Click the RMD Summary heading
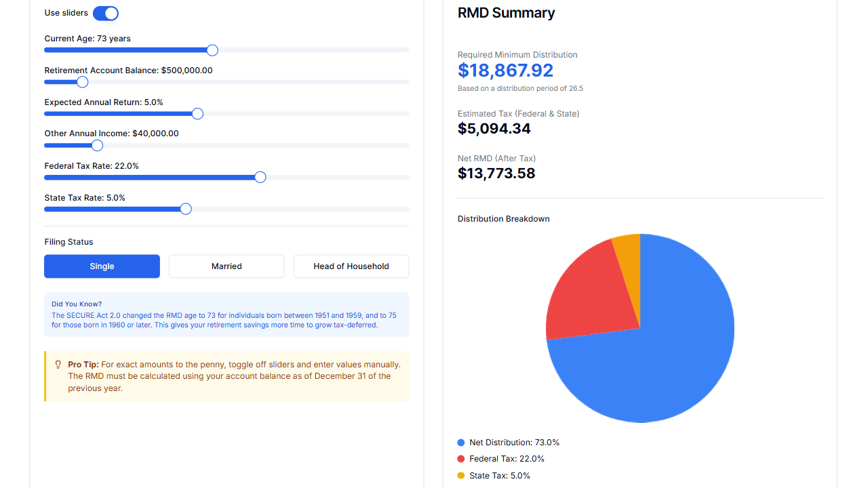Viewport: 868px width, 488px height. [506, 13]
